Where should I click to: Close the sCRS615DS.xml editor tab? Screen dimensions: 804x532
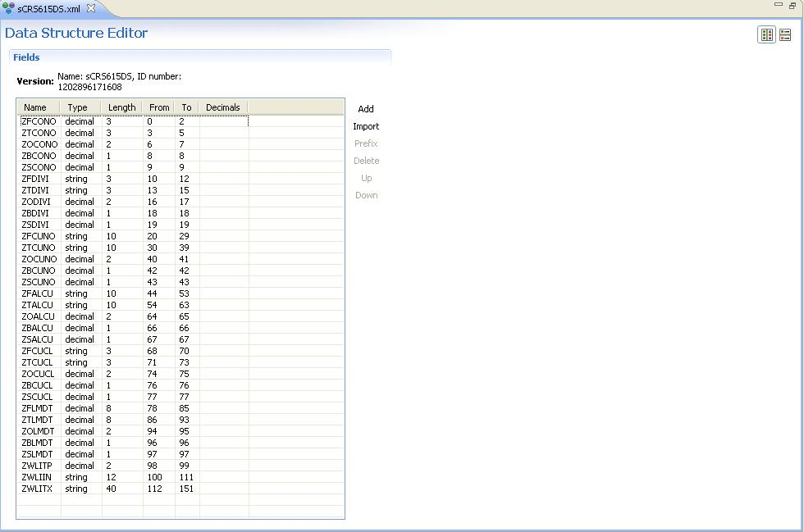(x=91, y=8)
